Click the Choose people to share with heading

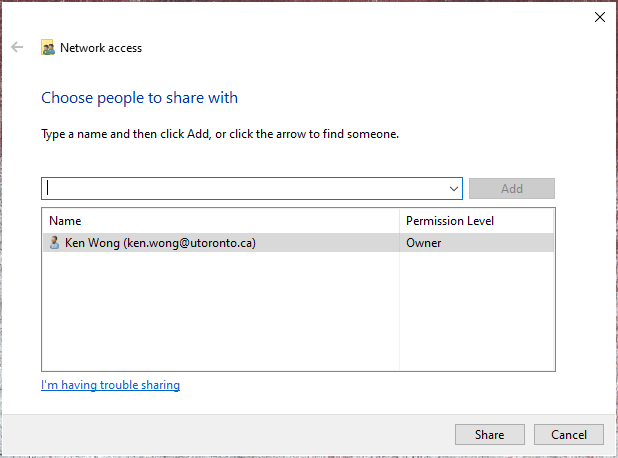click(140, 98)
